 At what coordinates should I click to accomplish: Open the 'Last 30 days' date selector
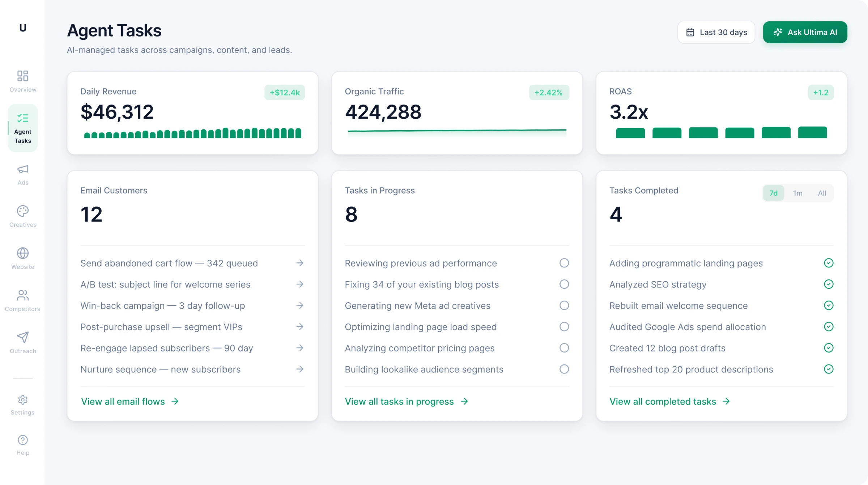tap(716, 32)
